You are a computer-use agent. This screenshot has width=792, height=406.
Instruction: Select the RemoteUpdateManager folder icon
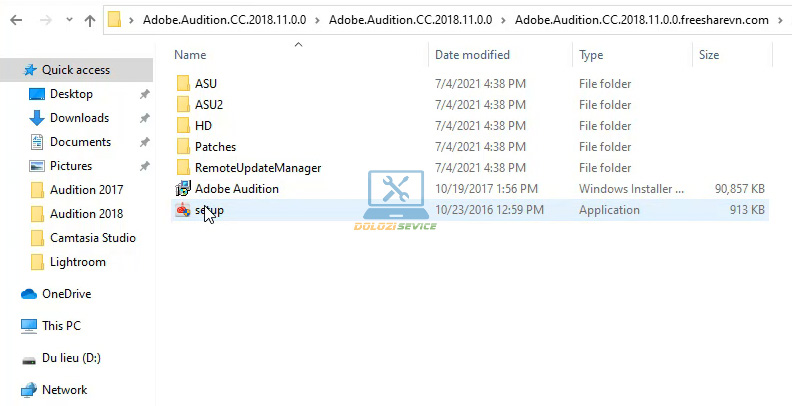coord(183,167)
